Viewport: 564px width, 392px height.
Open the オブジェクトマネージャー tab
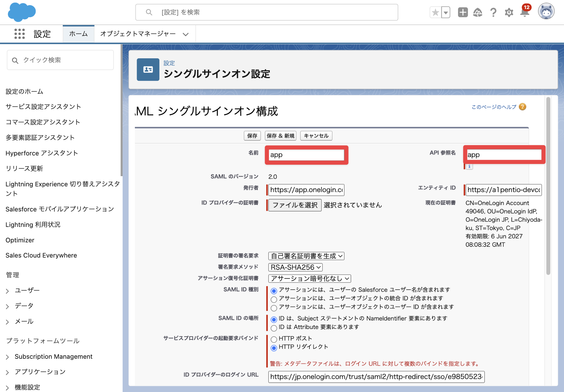[x=145, y=34]
